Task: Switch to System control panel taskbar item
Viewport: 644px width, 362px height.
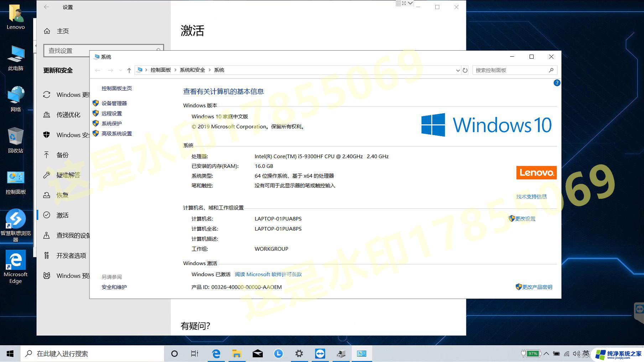Action: pos(362,353)
